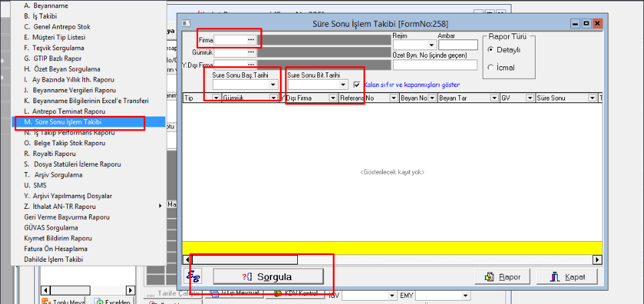
Task: Select the Süre Sonu İşlem Takibi menu item
Action: pos(62,122)
